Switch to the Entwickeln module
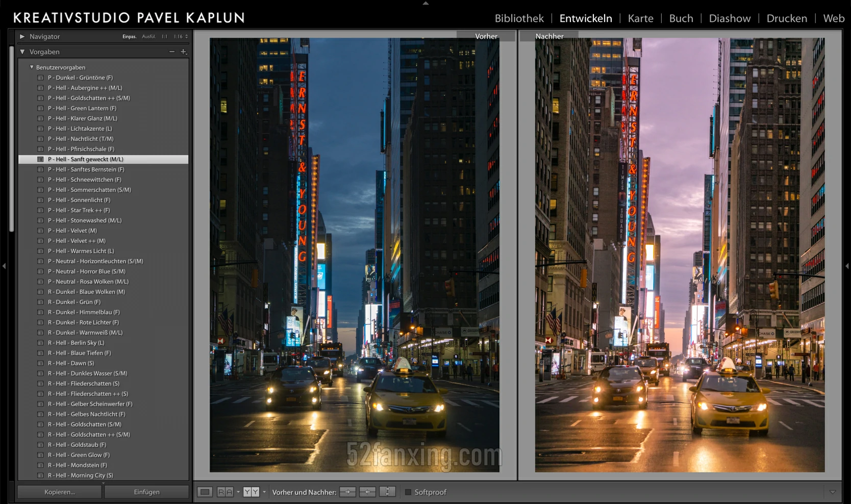The width and height of the screenshot is (851, 504). click(586, 18)
